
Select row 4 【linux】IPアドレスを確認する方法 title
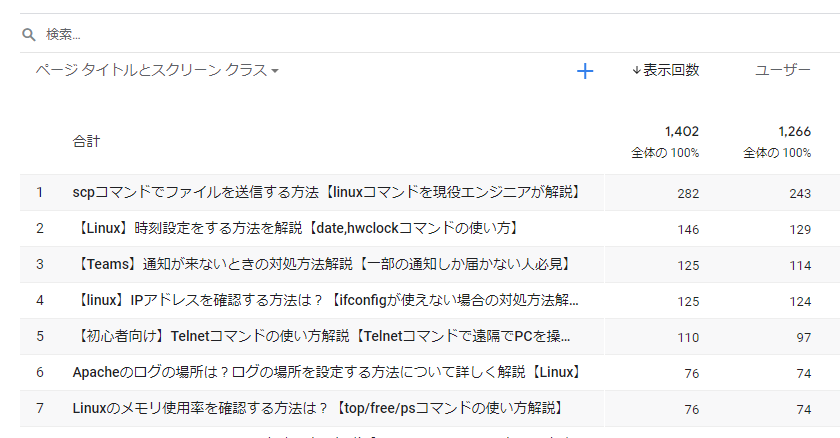coord(326,300)
